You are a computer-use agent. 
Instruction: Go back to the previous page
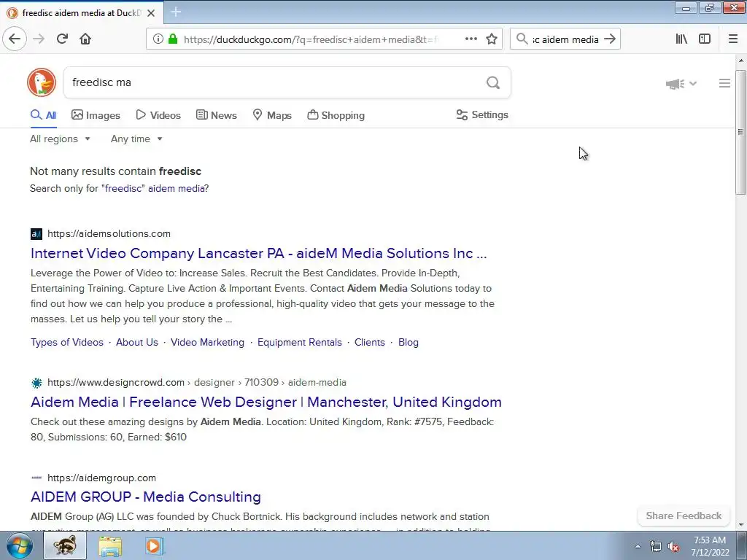(x=15, y=39)
